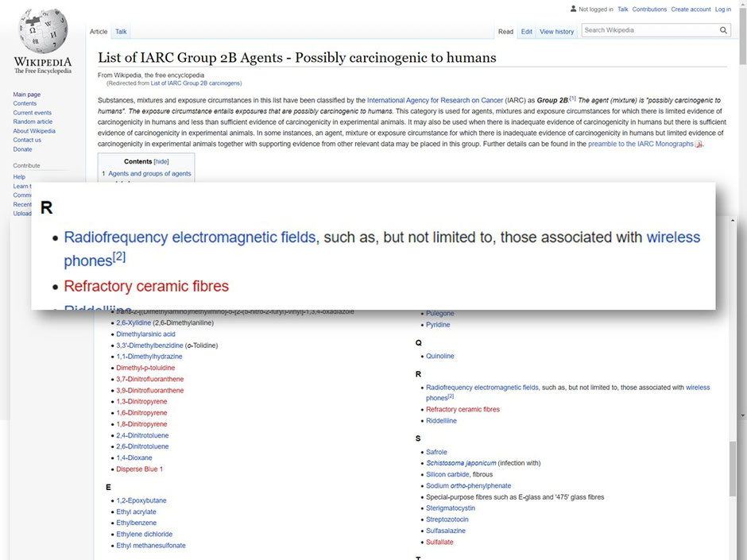
Task: Hide the Contents box using the hide toggle
Action: (x=161, y=162)
